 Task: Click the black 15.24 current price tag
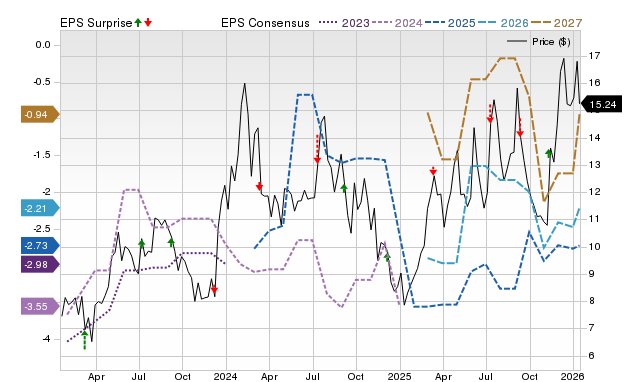point(601,104)
